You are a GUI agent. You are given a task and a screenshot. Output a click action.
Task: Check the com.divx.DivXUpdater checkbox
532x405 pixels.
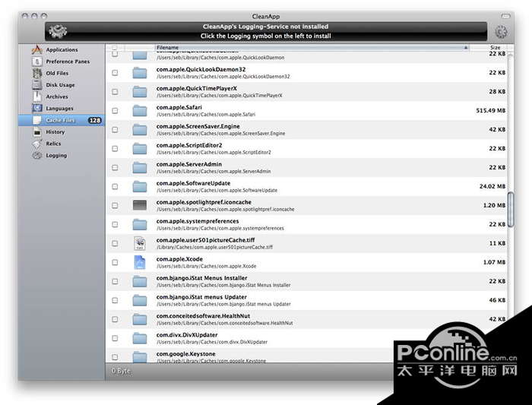pyautogui.click(x=115, y=338)
